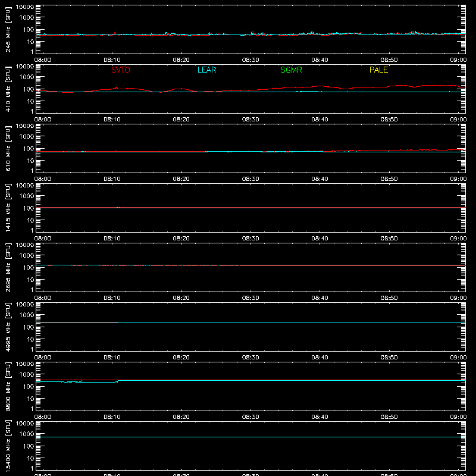476x476 pixels.
Task: Click the green SGMR legend label
Action: coord(291,70)
